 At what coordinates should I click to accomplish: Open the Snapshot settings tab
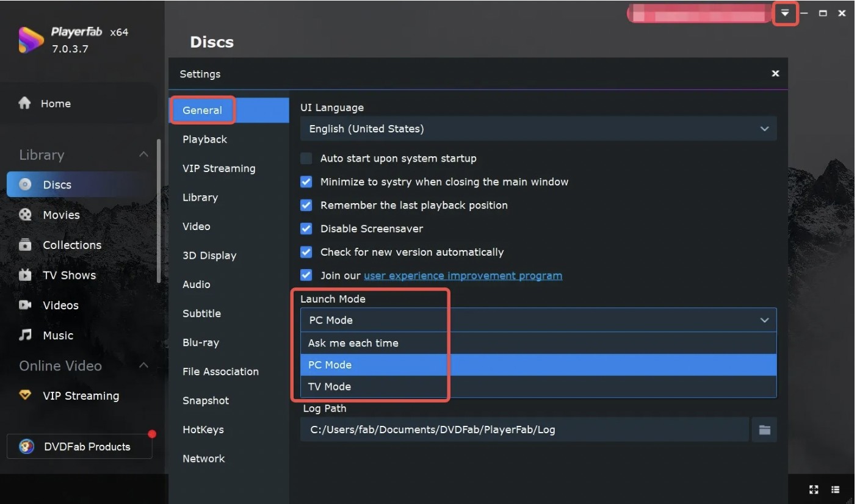[x=206, y=401]
